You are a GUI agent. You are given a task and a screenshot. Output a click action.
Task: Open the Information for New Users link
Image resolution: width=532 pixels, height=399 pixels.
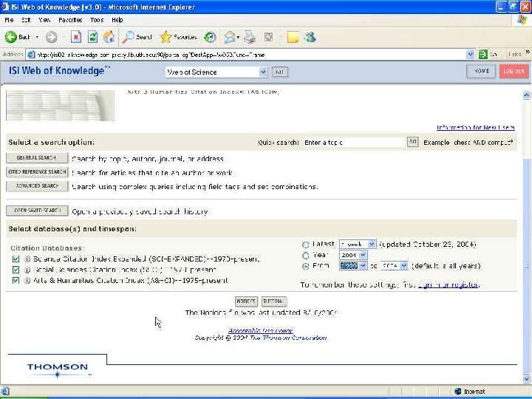coord(475,128)
